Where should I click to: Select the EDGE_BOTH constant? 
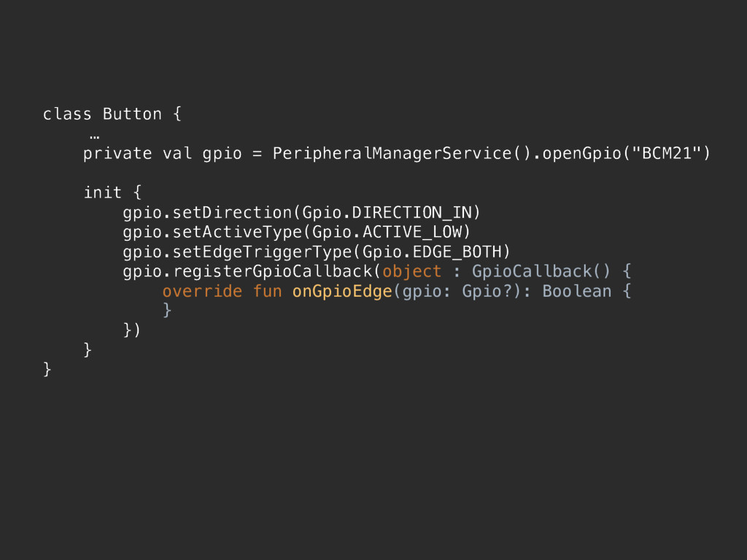click(457, 252)
